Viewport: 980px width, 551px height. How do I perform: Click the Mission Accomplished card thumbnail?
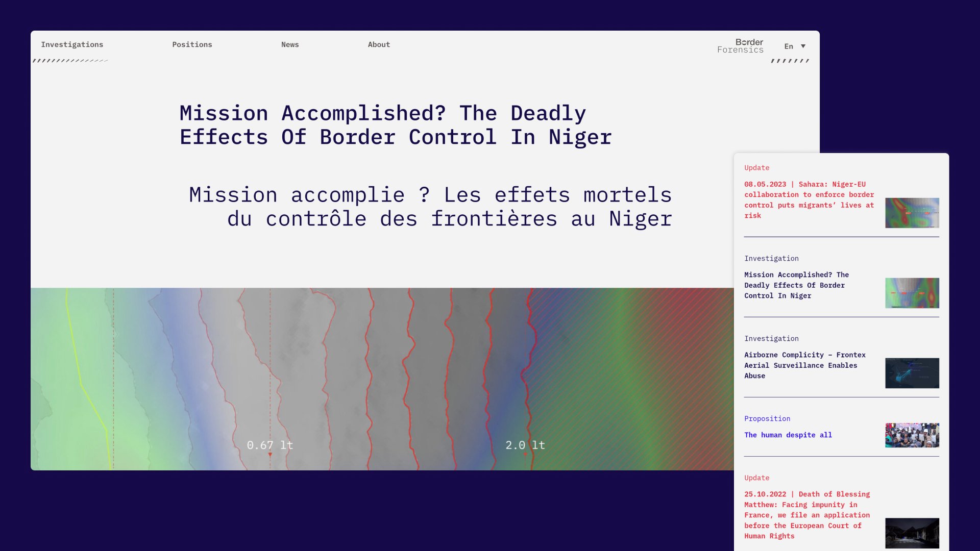912,293
